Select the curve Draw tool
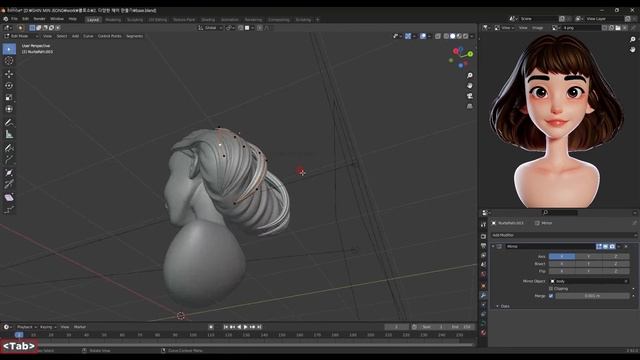Screen dimensions: 640x360 [9, 148]
